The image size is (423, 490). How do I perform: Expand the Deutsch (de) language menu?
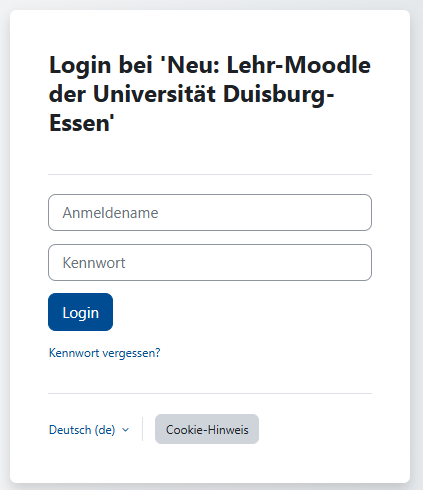[89, 430]
